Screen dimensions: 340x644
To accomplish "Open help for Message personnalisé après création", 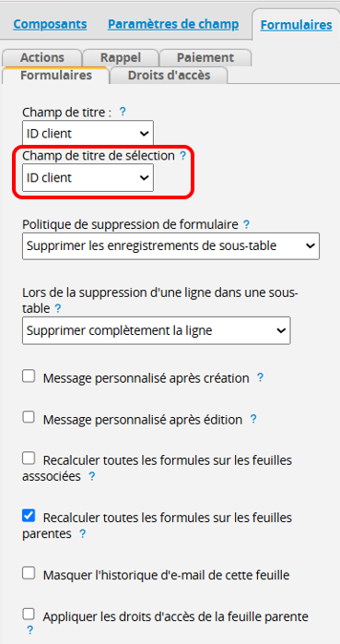I will pos(260,378).
